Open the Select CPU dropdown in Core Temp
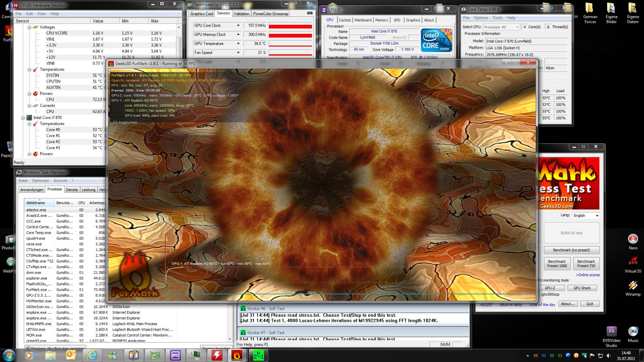 [x=501, y=27]
